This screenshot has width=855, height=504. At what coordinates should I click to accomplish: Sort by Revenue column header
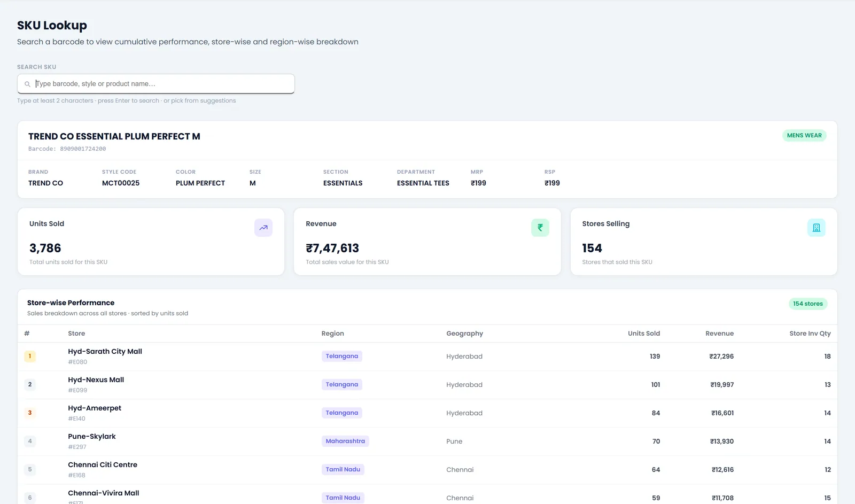coord(719,334)
